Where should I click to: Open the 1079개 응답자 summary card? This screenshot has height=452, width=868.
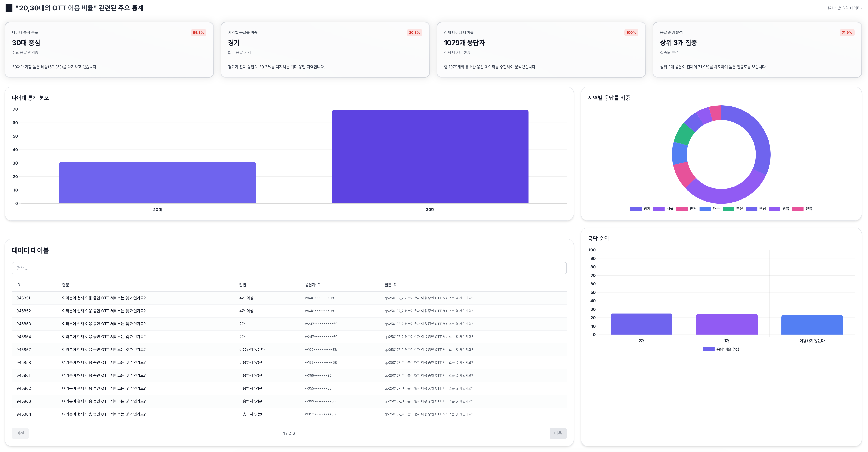point(541,50)
